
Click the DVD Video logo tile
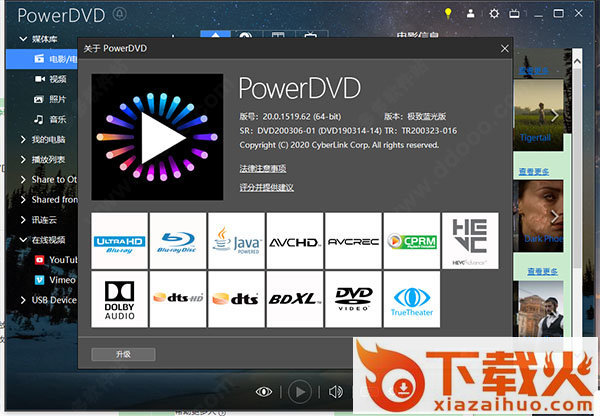(353, 299)
